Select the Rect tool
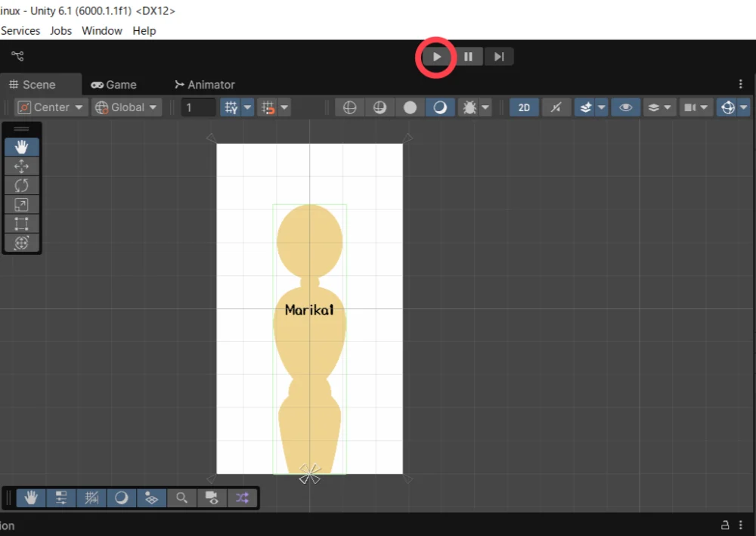 point(21,224)
